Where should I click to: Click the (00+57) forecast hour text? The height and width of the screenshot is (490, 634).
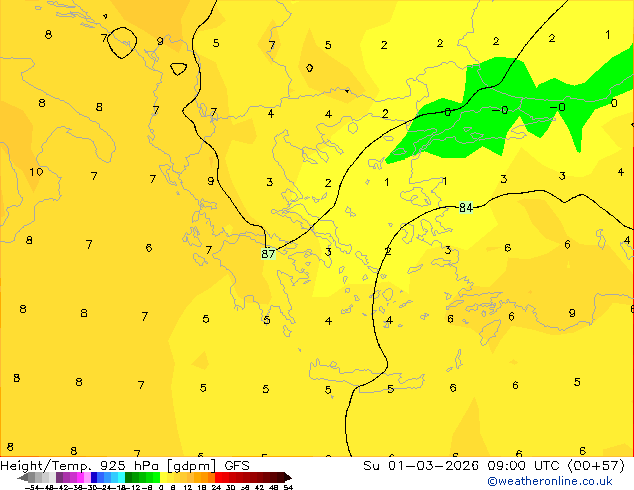pos(596,466)
